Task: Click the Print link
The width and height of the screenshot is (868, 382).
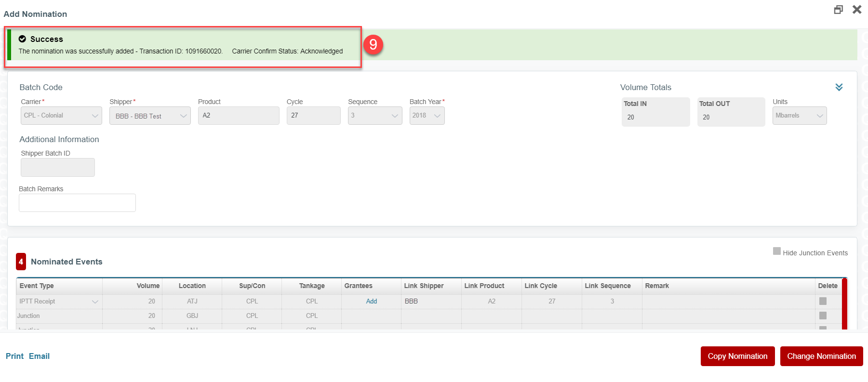Action: click(x=14, y=356)
